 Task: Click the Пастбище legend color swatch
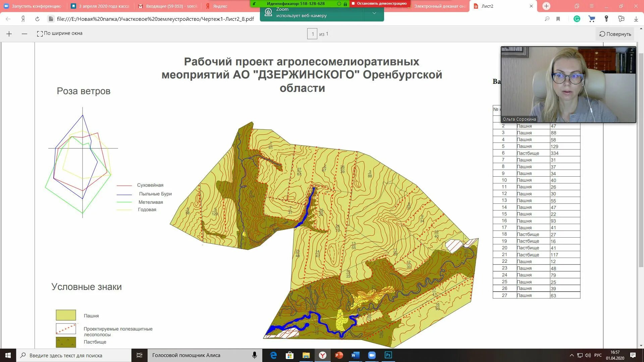tap(66, 342)
